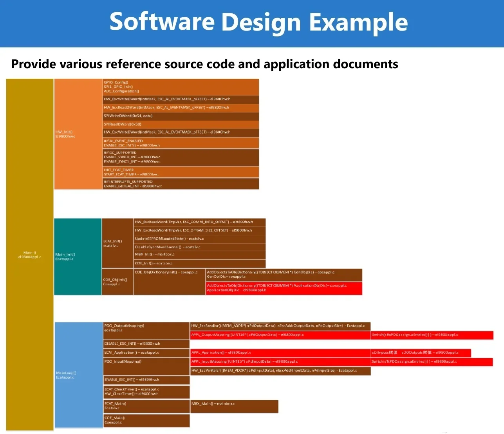Click the INIT_ECAT_TIMER block
Viewport: 504px width, 434px height.
pyautogui.click(x=181, y=172)
